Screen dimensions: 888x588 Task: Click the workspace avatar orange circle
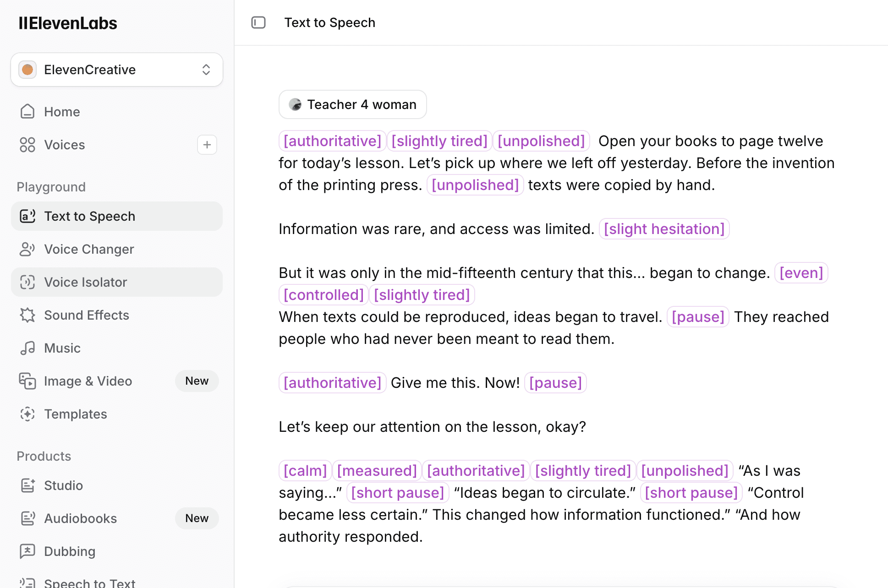coord(27,70)
